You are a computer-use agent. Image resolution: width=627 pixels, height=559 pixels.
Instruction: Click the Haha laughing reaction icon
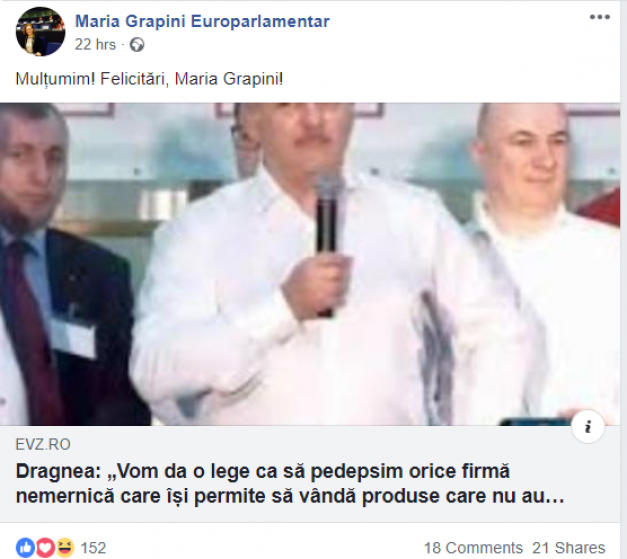tap(65, 547)
